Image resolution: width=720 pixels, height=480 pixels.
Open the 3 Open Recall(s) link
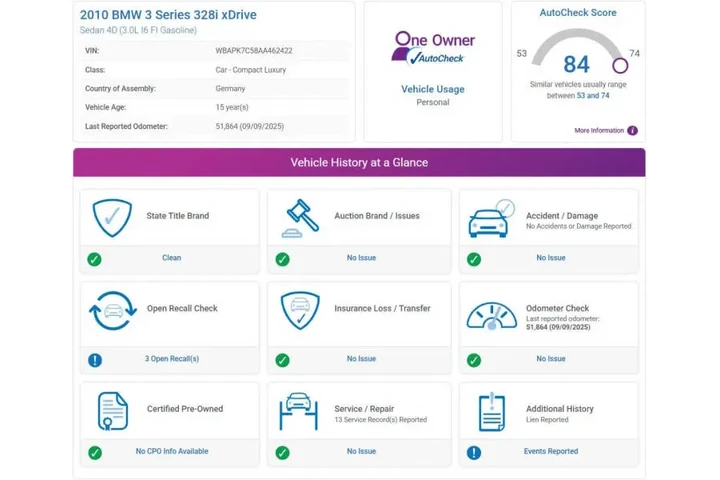click(172, 359)
